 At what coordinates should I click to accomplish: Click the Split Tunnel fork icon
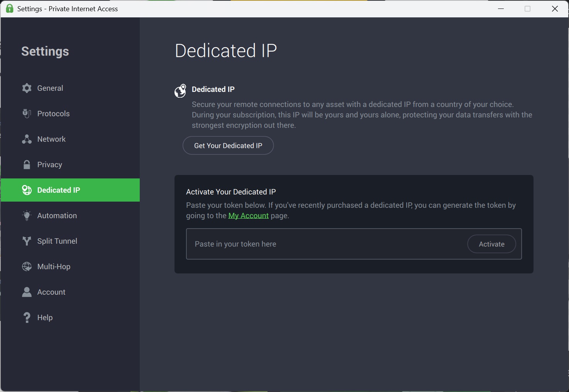(27, 241)
